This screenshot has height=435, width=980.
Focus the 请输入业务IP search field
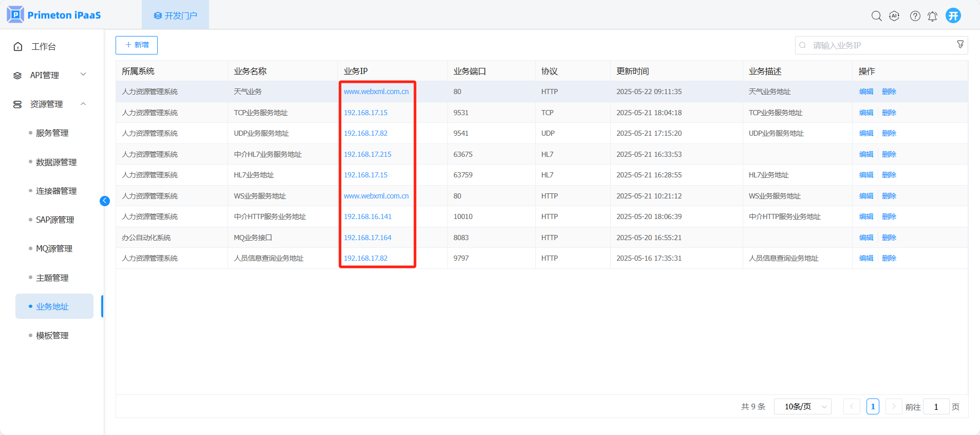878,45
